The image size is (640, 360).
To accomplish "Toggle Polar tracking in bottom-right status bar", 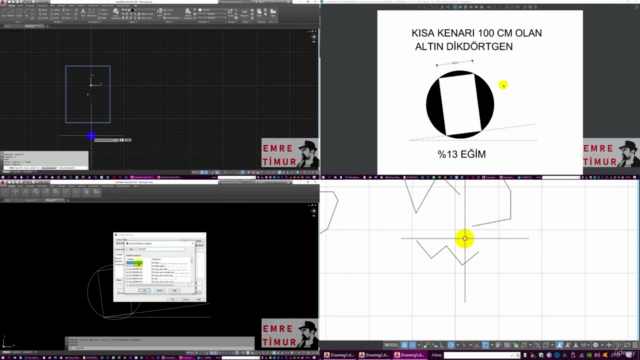I will pyautogui.click(x=451, y=345).
